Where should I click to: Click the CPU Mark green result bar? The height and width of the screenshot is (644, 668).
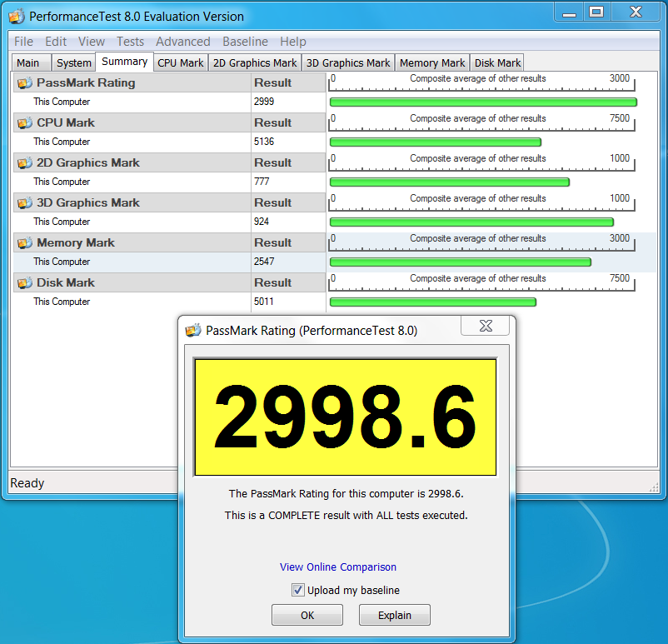point(436,142)
